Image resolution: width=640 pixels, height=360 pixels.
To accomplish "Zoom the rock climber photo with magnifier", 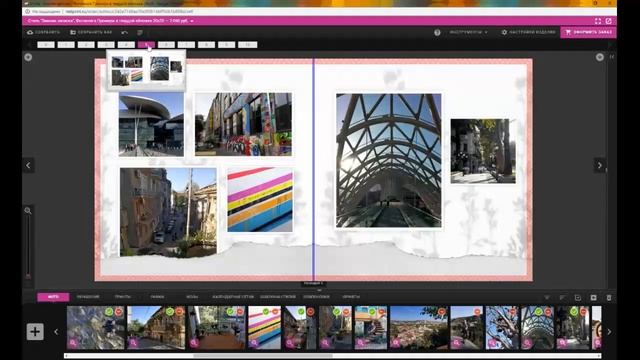I will (73, 343).
